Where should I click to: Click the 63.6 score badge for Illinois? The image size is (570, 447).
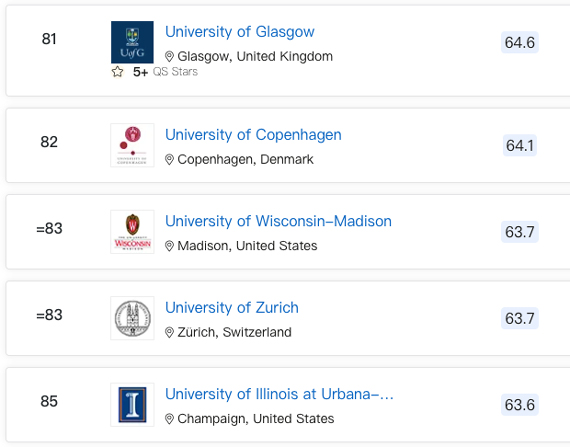pyautogui.click(x=520, y=405)
